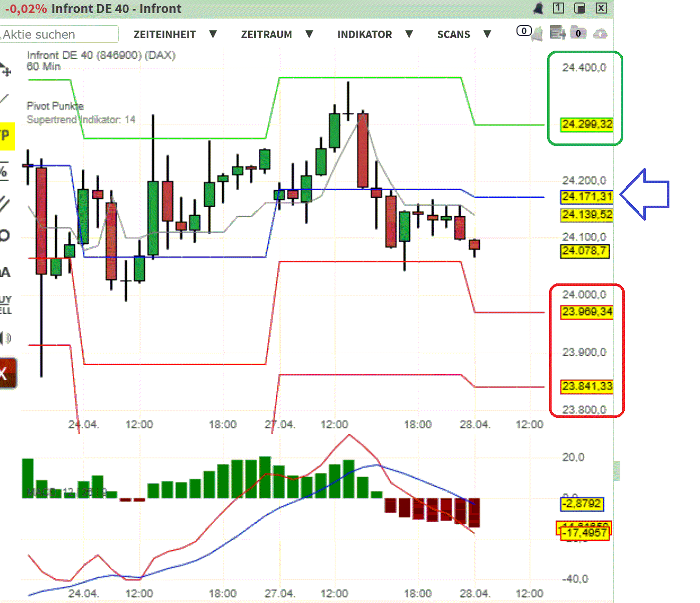Click the MACD axis value 20,0
The image size is (700, 603).
[x=573, y=458]
